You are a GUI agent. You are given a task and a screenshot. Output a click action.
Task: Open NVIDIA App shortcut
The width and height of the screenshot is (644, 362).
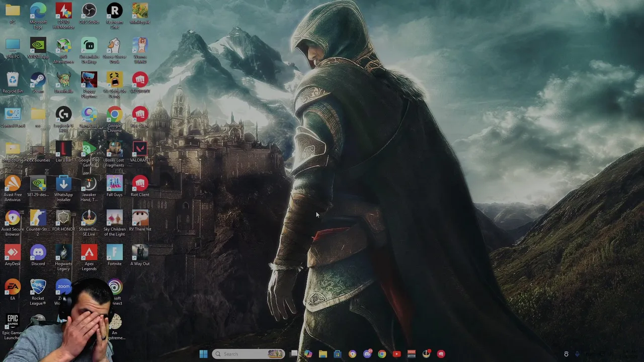pyautogui.click(x=38, y=48)
